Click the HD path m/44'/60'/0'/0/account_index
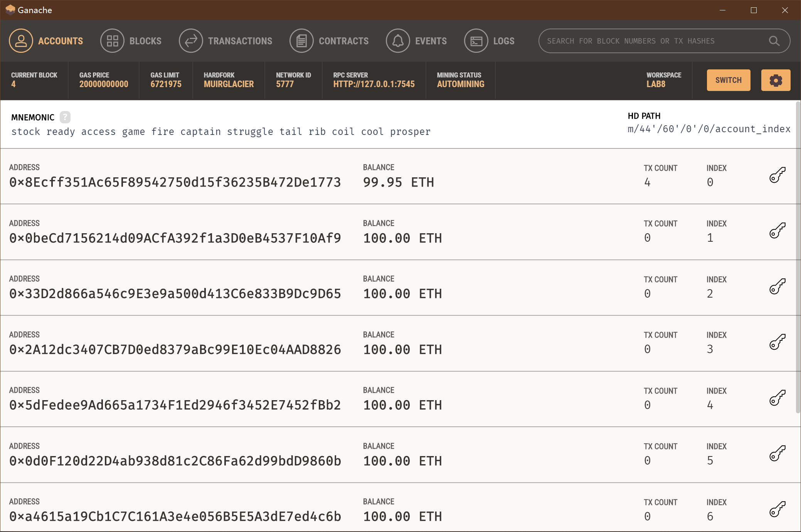Viewport: 801px width, 532px height. tap(709, 129)
